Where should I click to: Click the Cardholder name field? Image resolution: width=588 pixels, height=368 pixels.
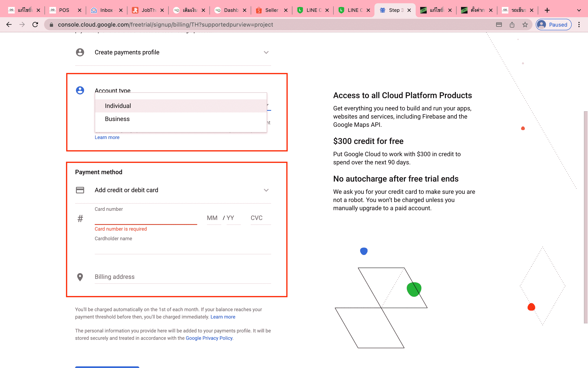[x=183, y=248]
